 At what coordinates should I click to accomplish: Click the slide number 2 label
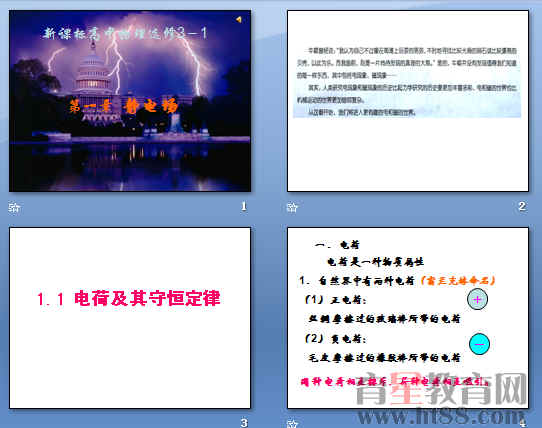[522, 206]
